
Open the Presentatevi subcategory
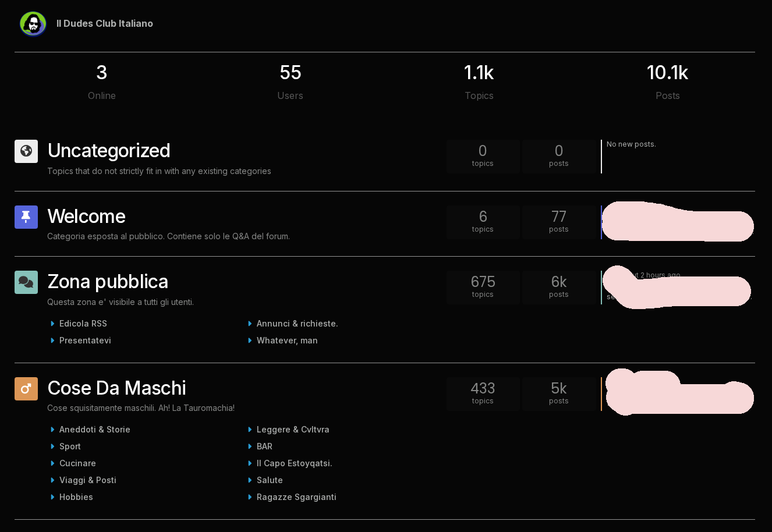[x=85, y=341]
